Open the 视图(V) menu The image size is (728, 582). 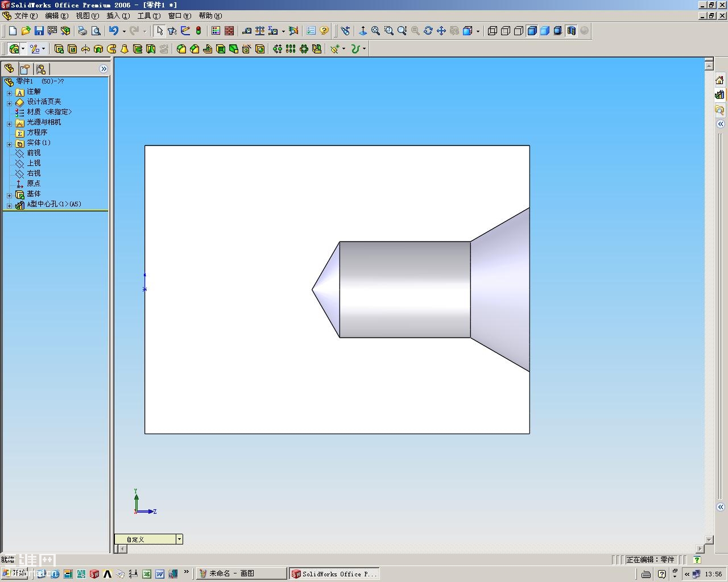click(x=87, y=16)
